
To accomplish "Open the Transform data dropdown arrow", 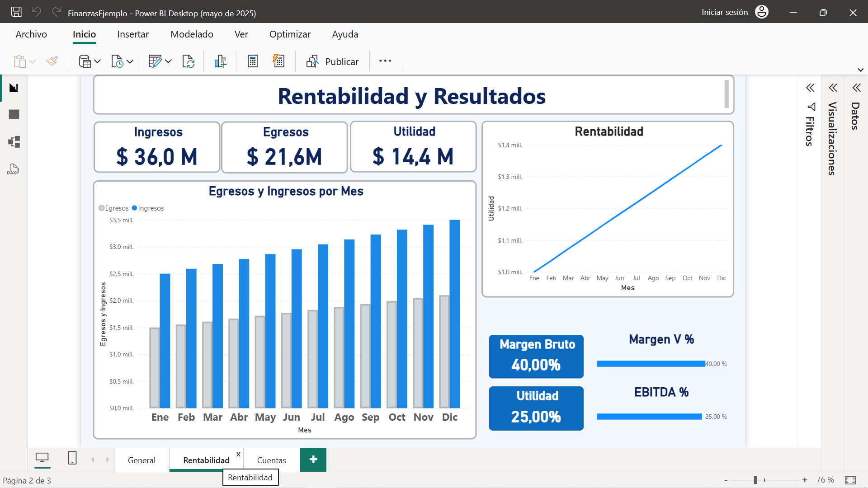I will (x=168, y=61).
